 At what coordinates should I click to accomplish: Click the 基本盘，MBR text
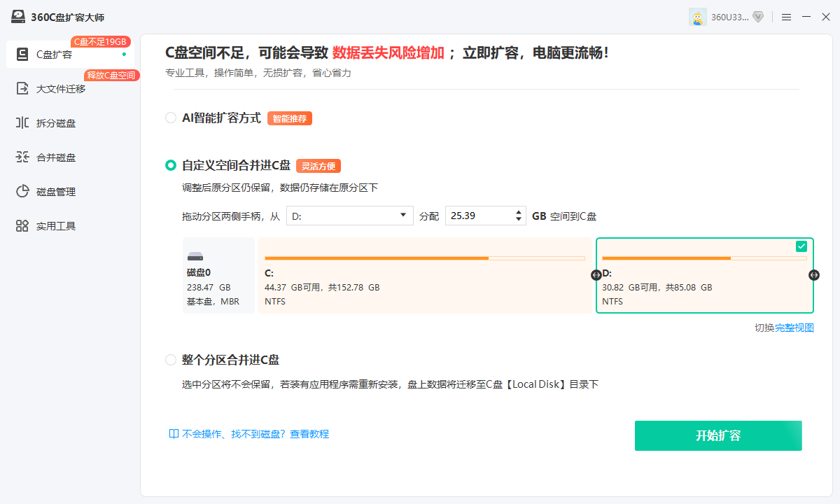[x=213, y=302]
